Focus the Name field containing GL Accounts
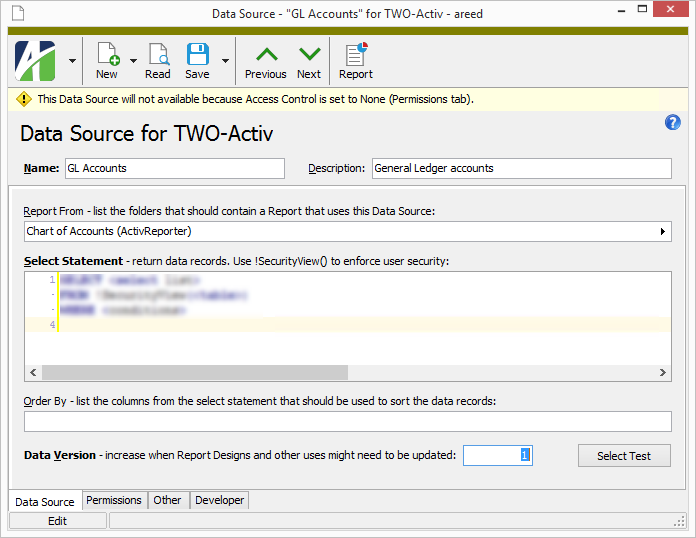 point(175,168)
